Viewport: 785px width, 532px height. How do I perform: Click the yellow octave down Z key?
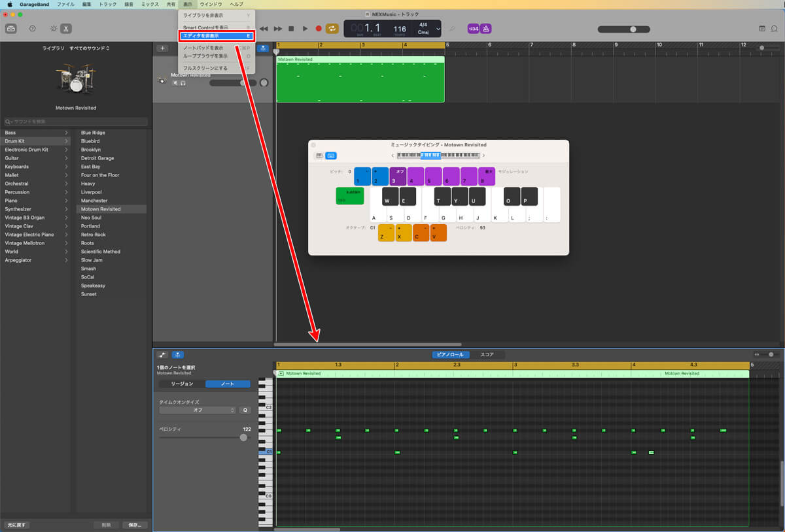[386, 233]
